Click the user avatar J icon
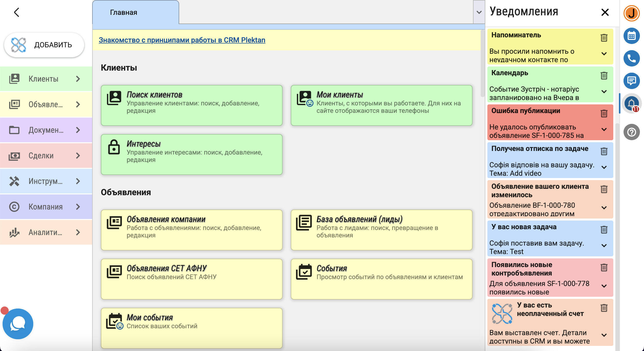644x351 pixels. [x=631, y=13]
